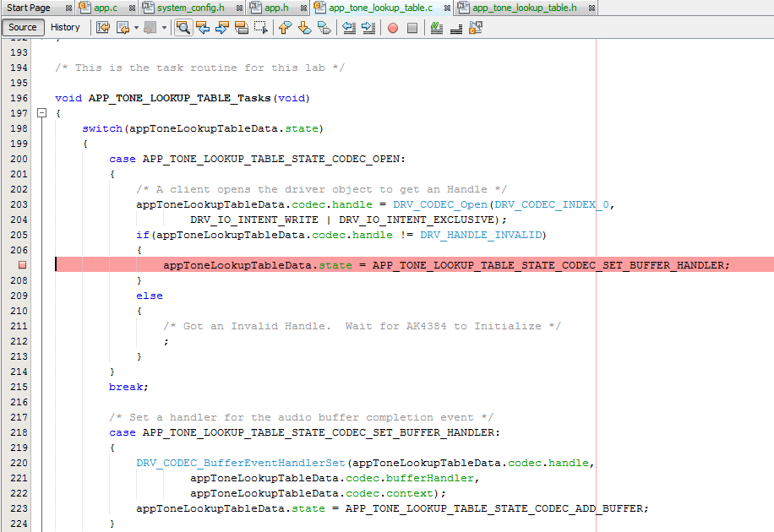Viewport: 774px width, 532px height.
Task: Comment selected lines using toolbar icon
Action: pos(436,28)
